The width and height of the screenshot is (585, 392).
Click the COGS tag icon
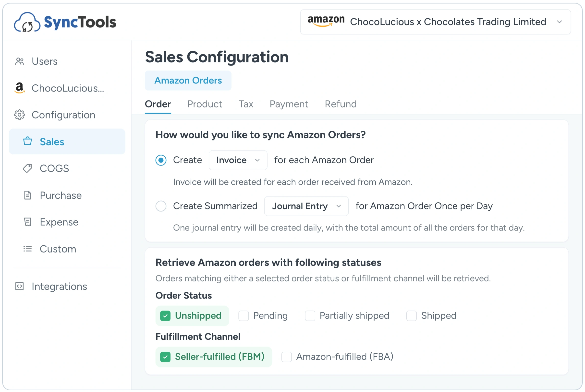click(x=27, y=168)
